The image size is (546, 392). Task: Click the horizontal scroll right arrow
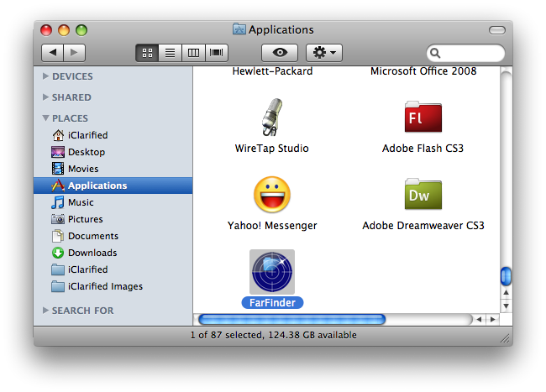(x=493, y=319)
